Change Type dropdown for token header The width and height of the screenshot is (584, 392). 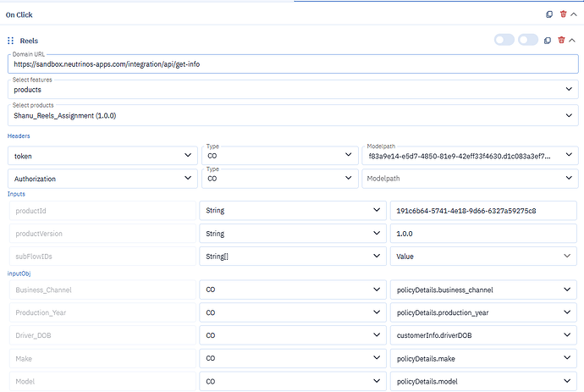click(x=279, y=156)
